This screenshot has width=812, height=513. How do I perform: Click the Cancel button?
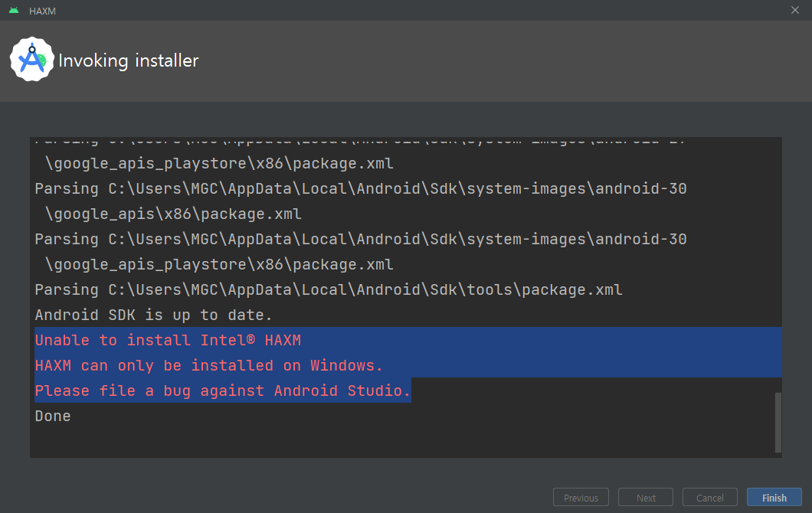[710, 498]
